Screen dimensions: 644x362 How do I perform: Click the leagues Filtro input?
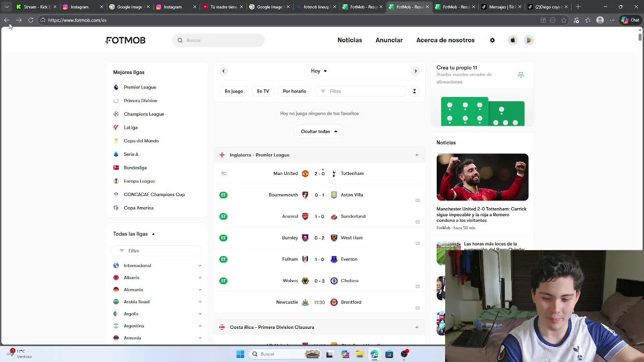click(156, 250)
